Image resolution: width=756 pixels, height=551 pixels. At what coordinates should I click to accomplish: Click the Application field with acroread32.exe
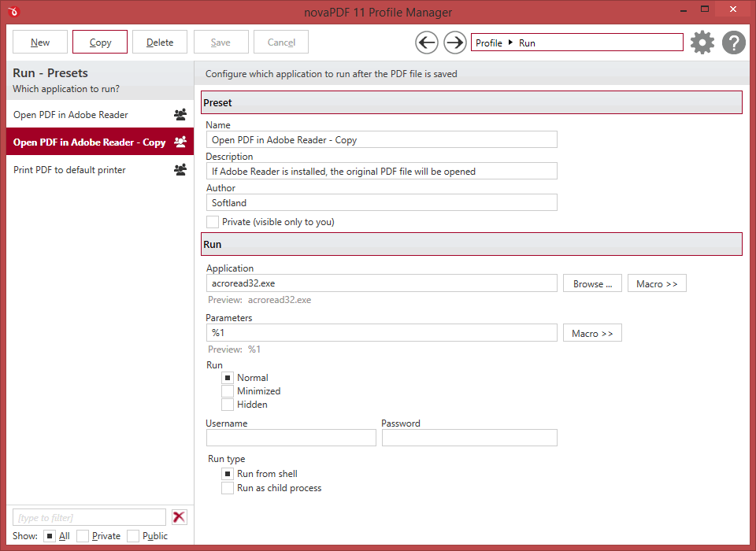click(x=382, y=283)
